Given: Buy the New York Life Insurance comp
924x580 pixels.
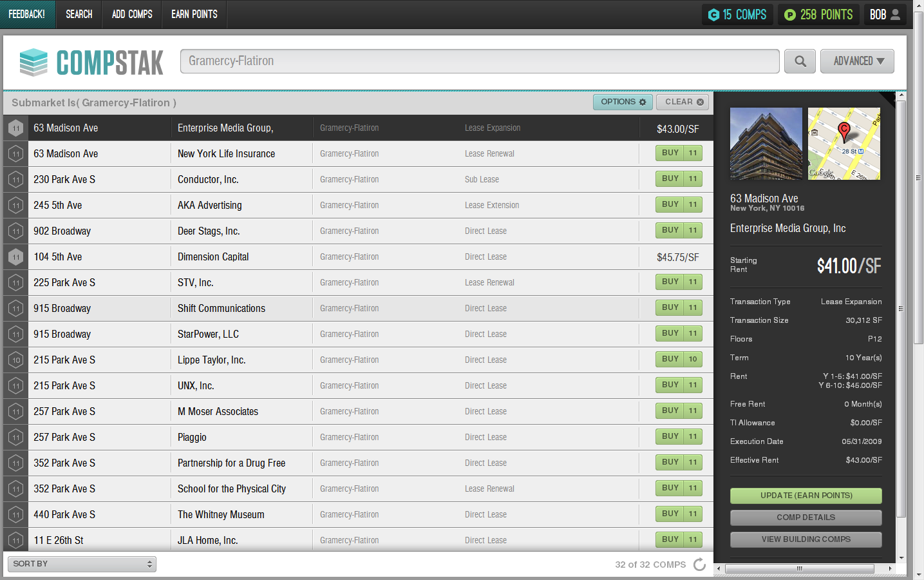Looking at the screenshot, I should click(x=679, y=153).
